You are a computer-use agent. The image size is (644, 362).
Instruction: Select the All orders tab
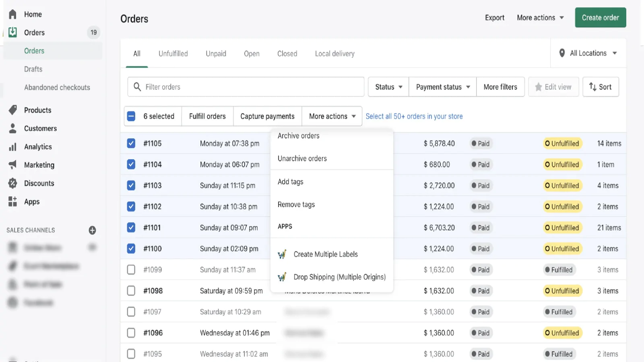click(x=137, y=53)
